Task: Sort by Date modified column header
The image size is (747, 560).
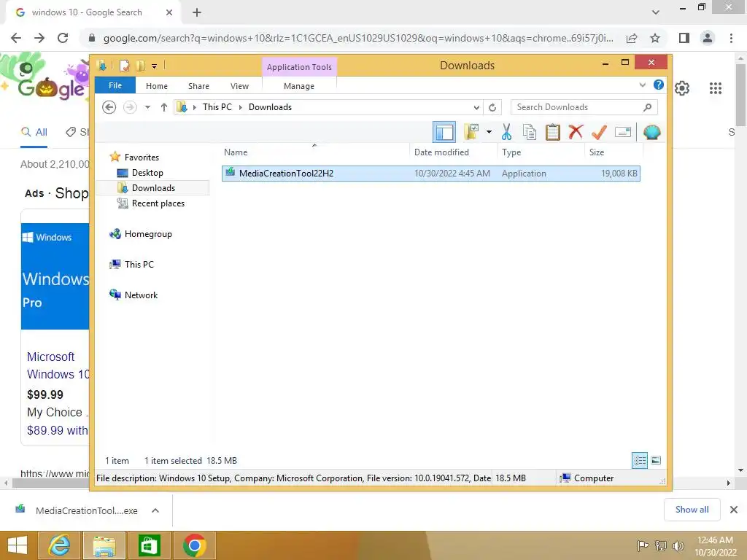Action: [452, 152]
